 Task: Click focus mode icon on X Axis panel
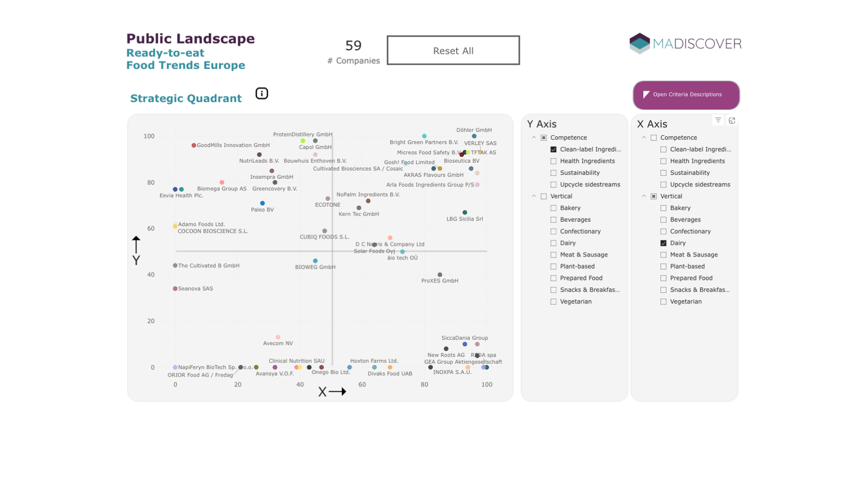point(732,120)
